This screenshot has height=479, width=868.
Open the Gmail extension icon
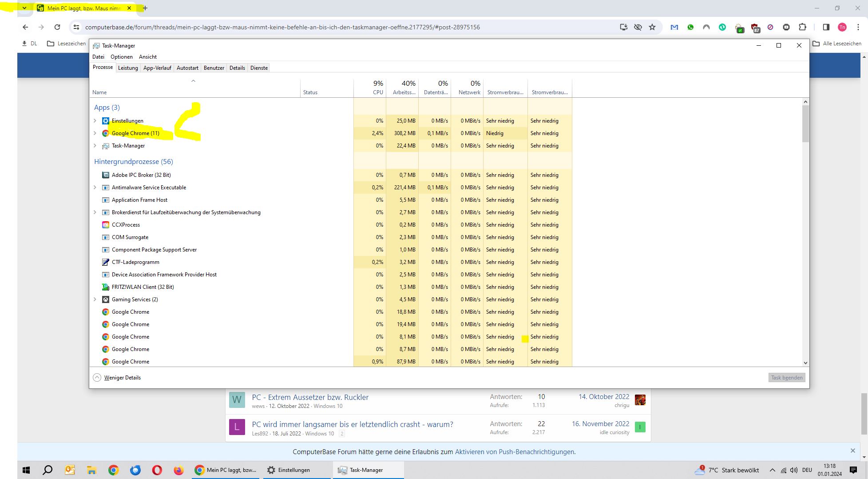674,27
